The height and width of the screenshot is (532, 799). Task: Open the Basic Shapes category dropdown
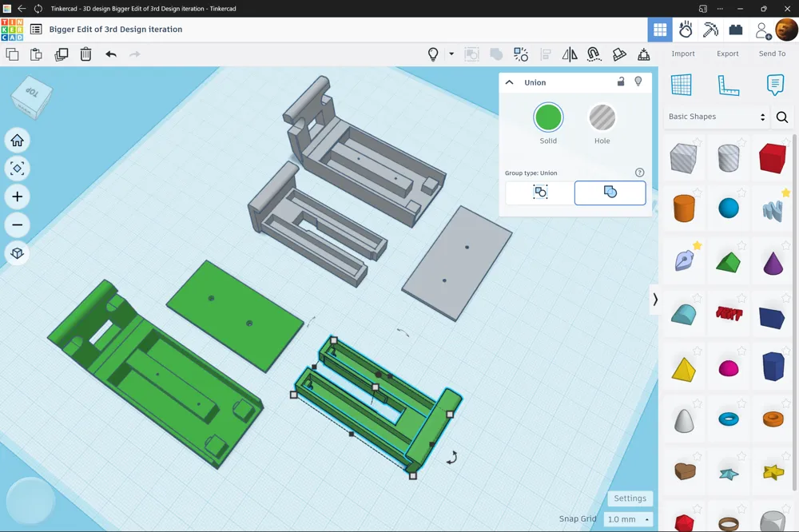717,117
